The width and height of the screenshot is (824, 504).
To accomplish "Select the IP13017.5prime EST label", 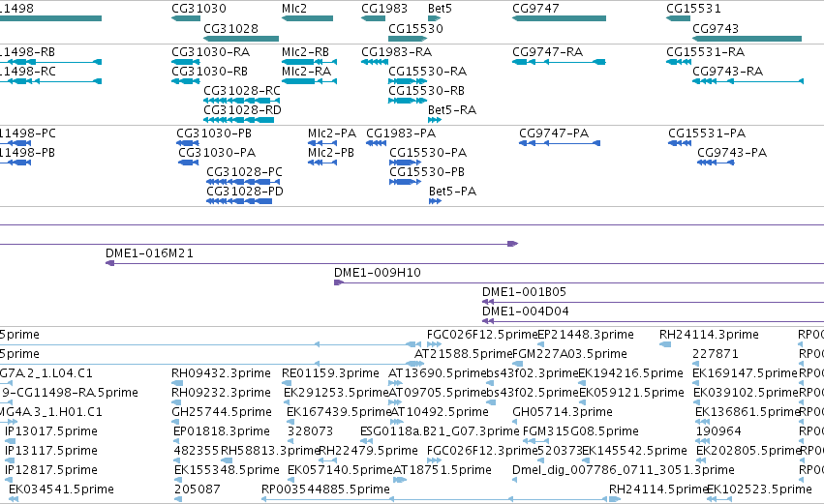I will coord(51,431).
